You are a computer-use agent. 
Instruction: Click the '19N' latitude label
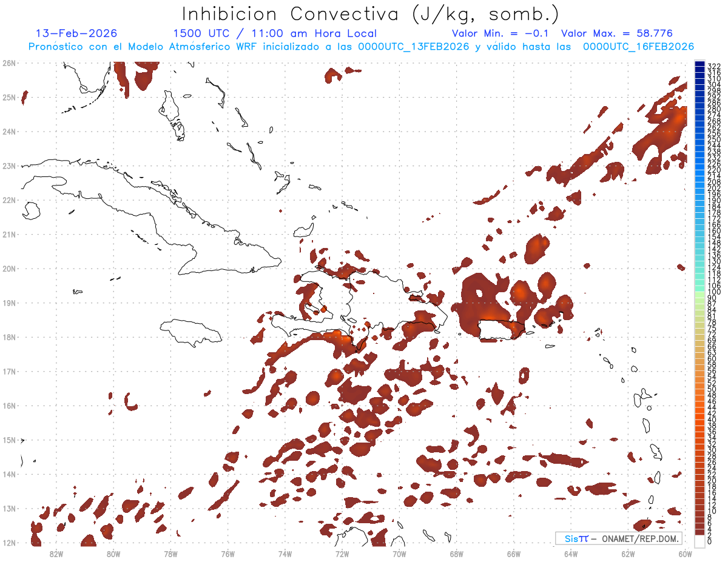(x=8, y=303)
